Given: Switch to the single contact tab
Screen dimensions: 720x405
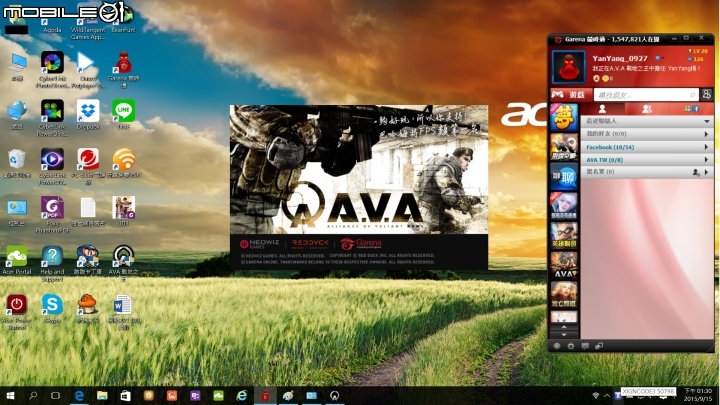Looking at the screenshot, I should coord(602,109).
